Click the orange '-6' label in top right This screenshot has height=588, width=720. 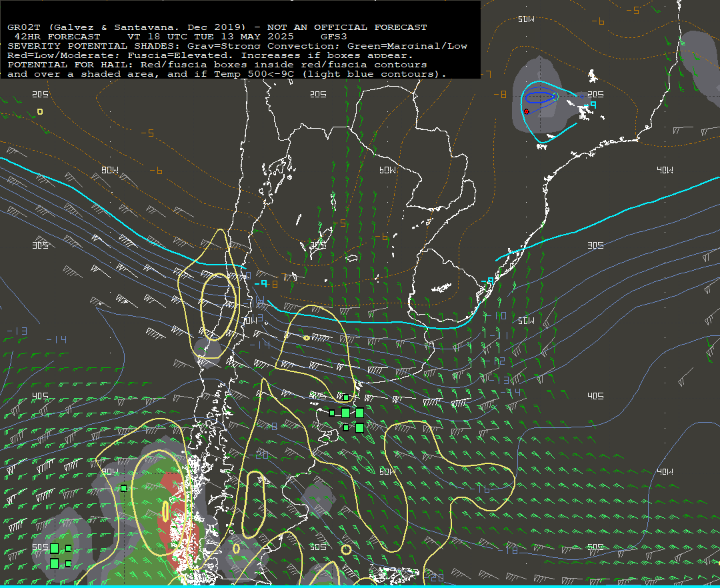(x=598, y=21)
